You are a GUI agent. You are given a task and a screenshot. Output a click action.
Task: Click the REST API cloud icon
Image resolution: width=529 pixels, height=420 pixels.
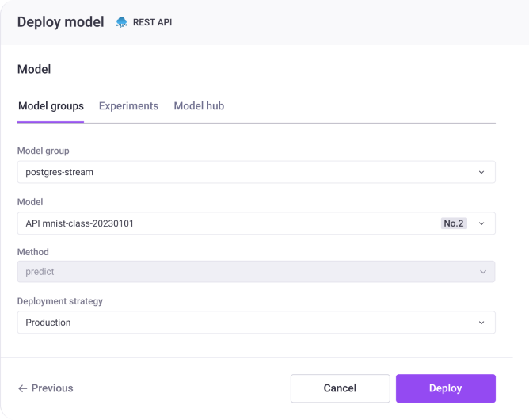(121, 22)
